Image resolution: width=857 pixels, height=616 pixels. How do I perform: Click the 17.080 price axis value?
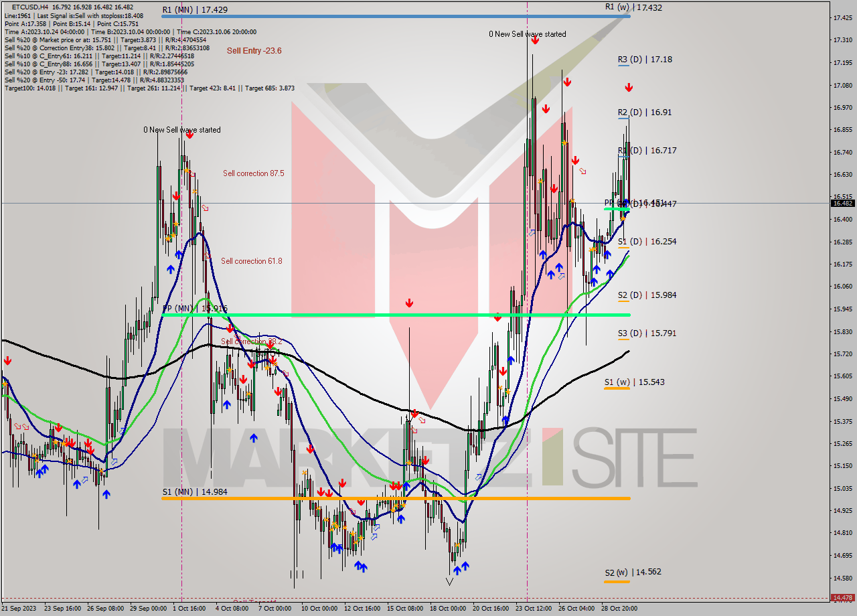[x=842, y=85]
